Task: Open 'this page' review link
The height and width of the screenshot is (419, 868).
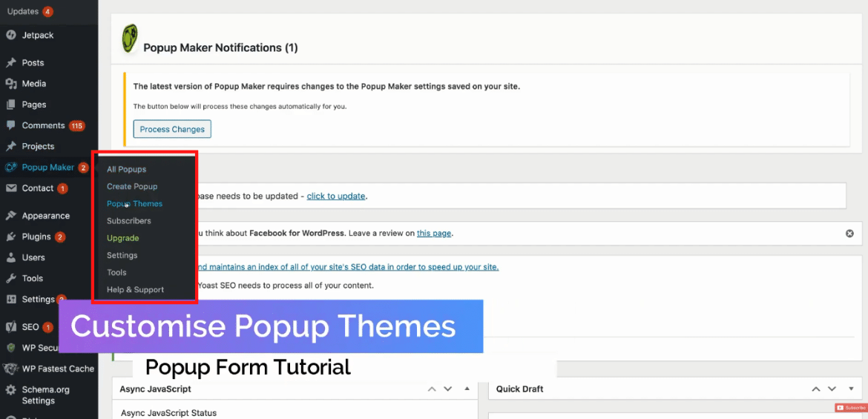Action: click(435, 234)
